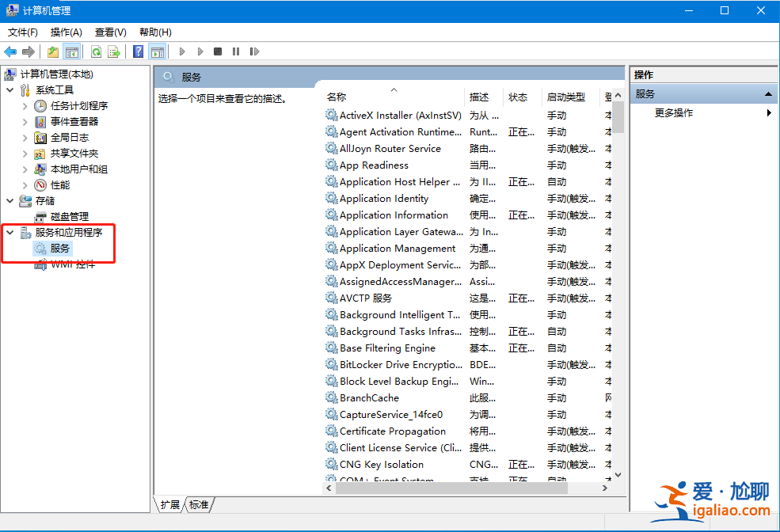Collapse the 服务 section in the Actions pane

pyautogui.click(x=767, y=93)
